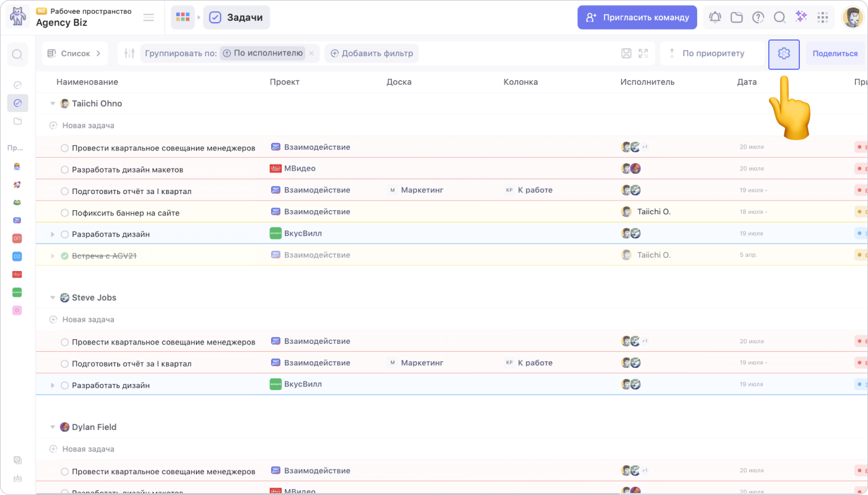Viewport: 868px width, 495px height.
Task: Click the save view floppy disk icon
Action: click(626, 54)
